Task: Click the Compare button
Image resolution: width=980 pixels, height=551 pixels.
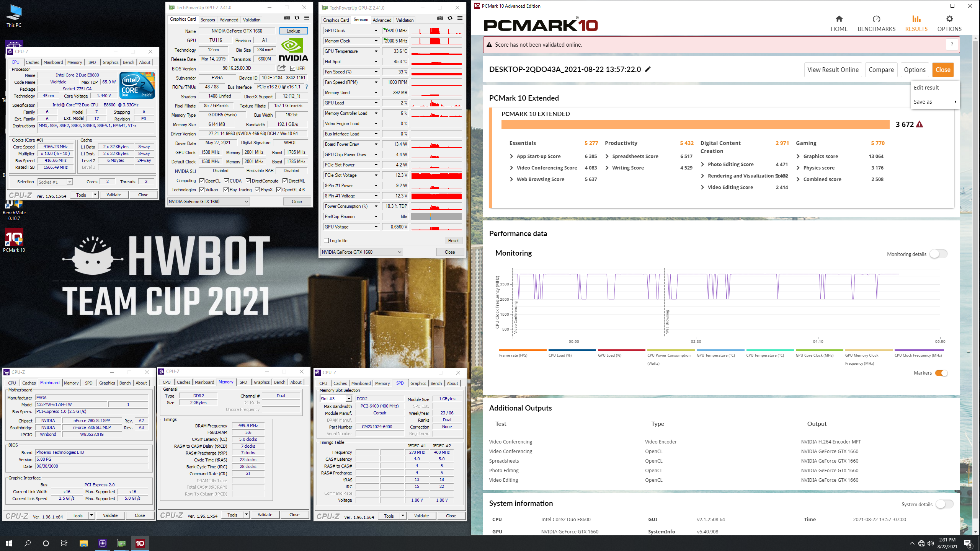Action: [881, 70]
